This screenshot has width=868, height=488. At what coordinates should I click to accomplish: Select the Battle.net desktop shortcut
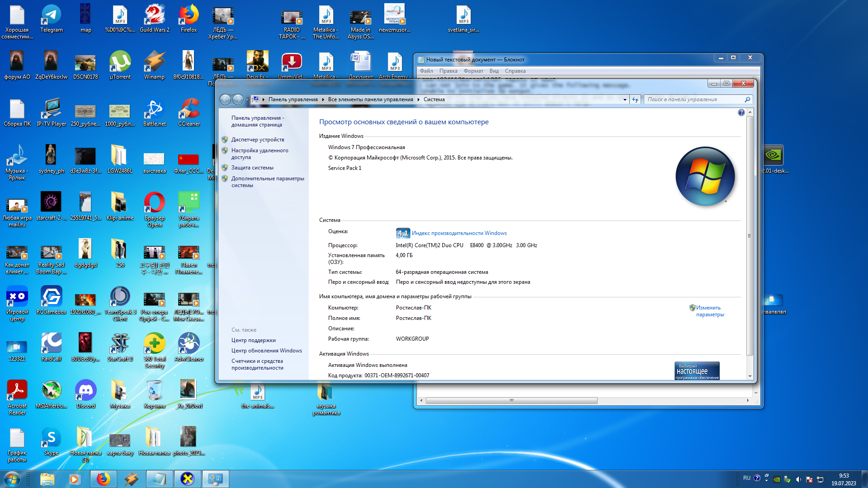[155, 112]
